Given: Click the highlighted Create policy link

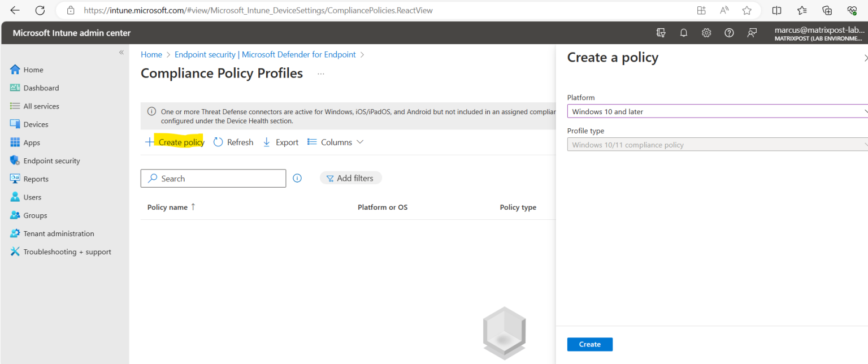Looking at the screenshot, I should (181, 142).
